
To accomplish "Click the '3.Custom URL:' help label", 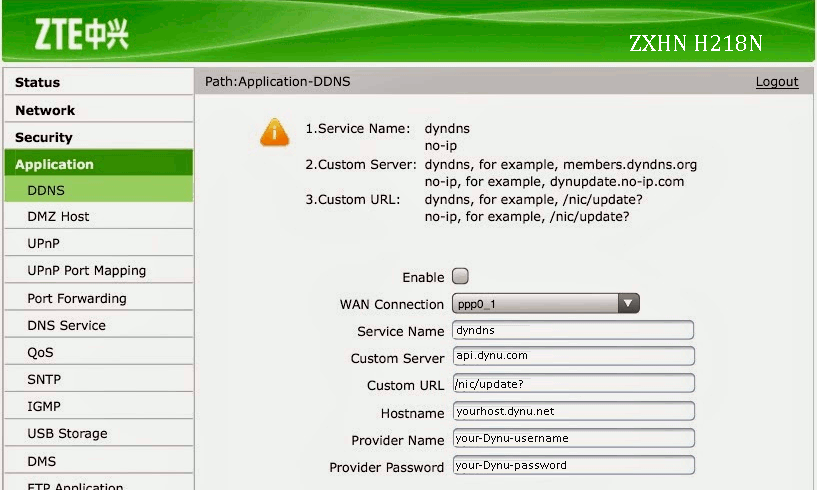I will pyautogui.click(x=353, y=200).
